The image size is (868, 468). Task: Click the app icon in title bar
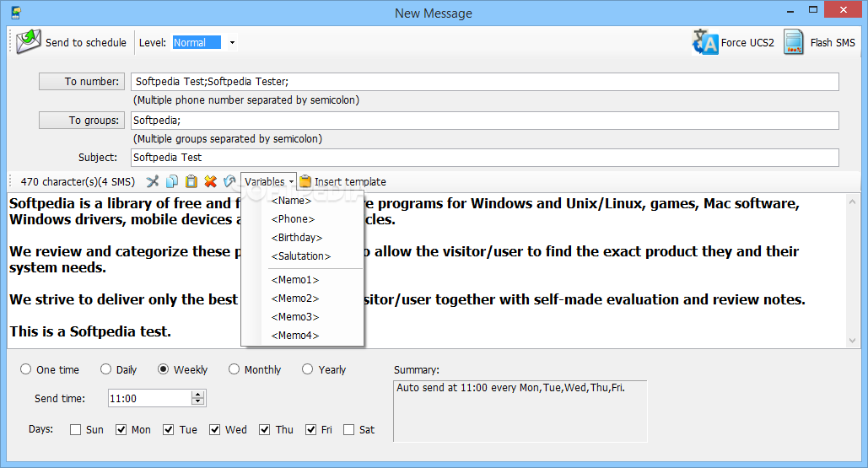[16, 12]
